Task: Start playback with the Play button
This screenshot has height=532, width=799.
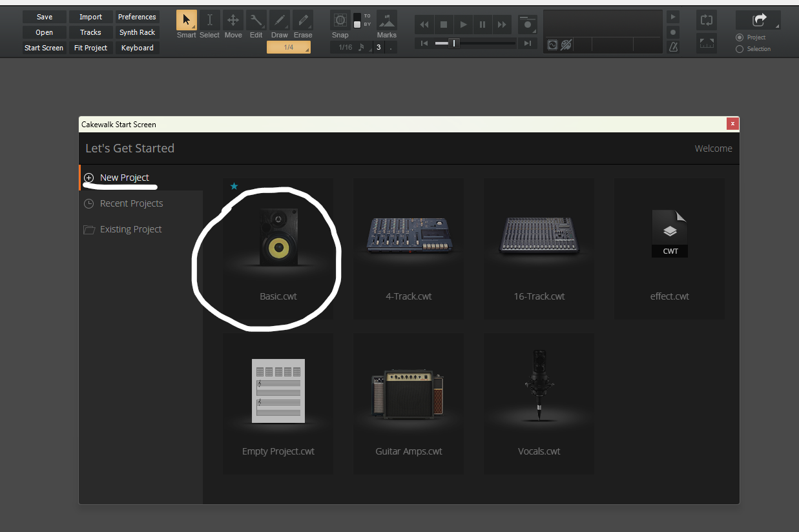Action: tap(463, 25)
